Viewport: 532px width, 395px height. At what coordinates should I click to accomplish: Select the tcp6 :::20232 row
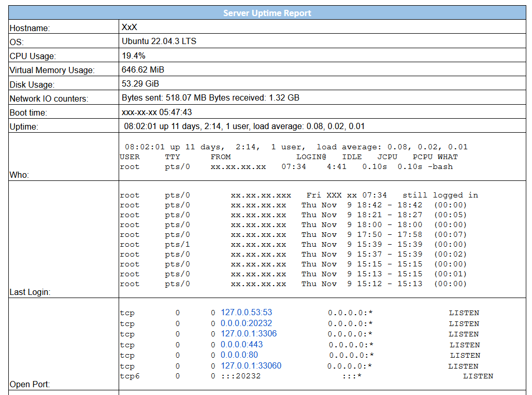click(x=306, y=376)
